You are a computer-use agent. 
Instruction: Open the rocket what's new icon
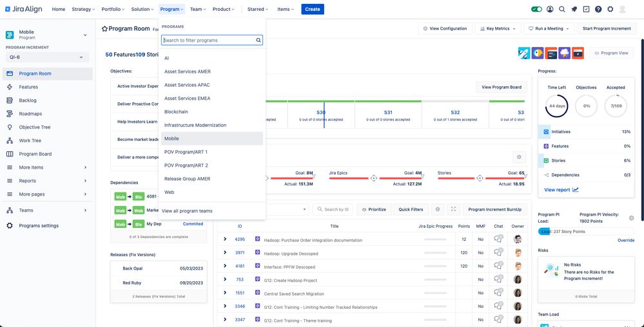tap(574, 9)
